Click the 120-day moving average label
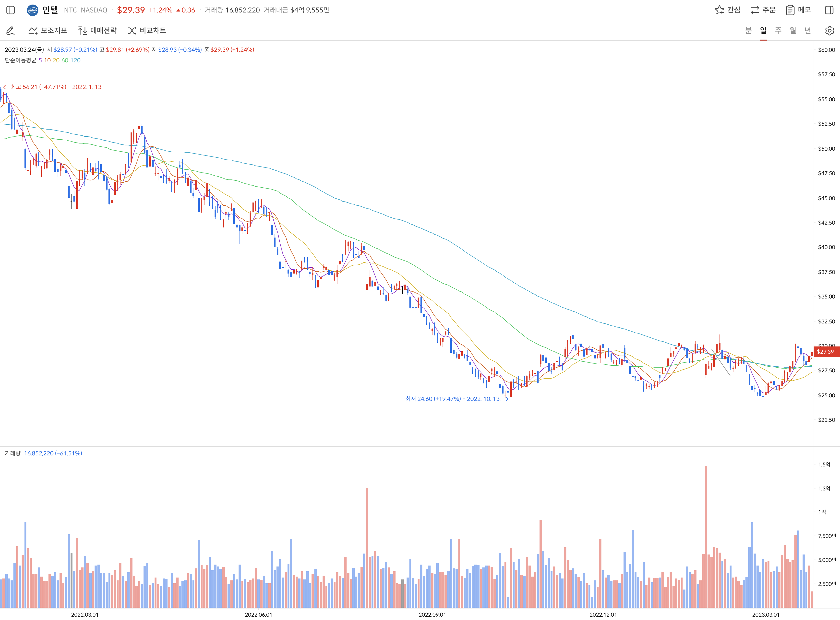Screen dimensions: 840x620 pyautogui.click(x=75, y=60)
